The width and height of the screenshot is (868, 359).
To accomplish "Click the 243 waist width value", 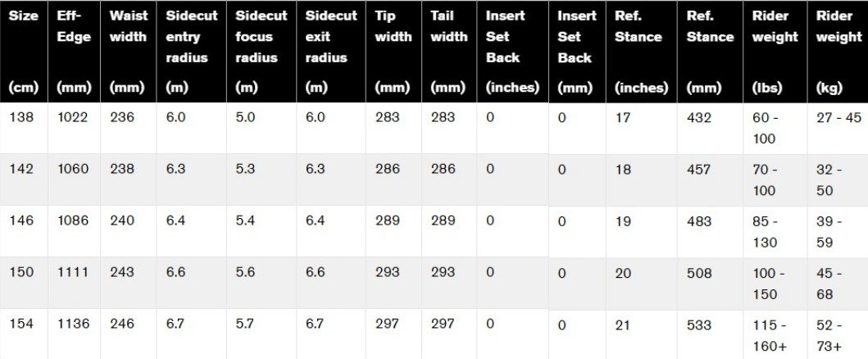I will [122, 272].
